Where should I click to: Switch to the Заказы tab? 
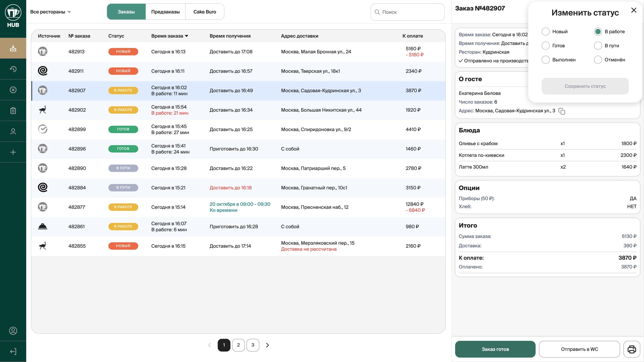point(126,12)
